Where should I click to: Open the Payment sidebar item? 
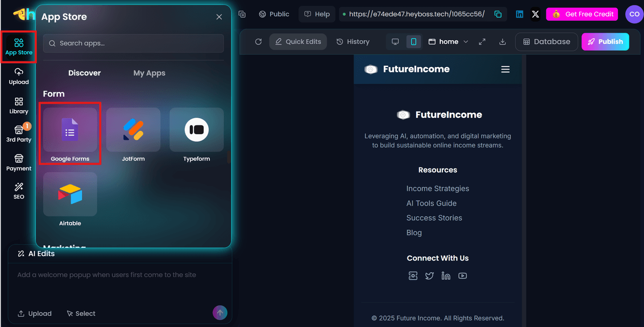[x=19, y=162]
